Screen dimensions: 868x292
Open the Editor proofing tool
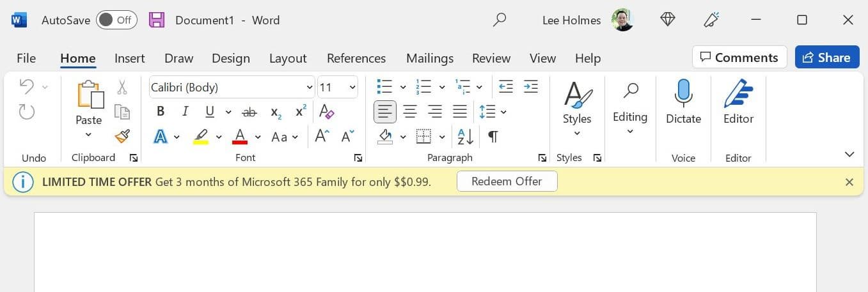click(738, 102)
